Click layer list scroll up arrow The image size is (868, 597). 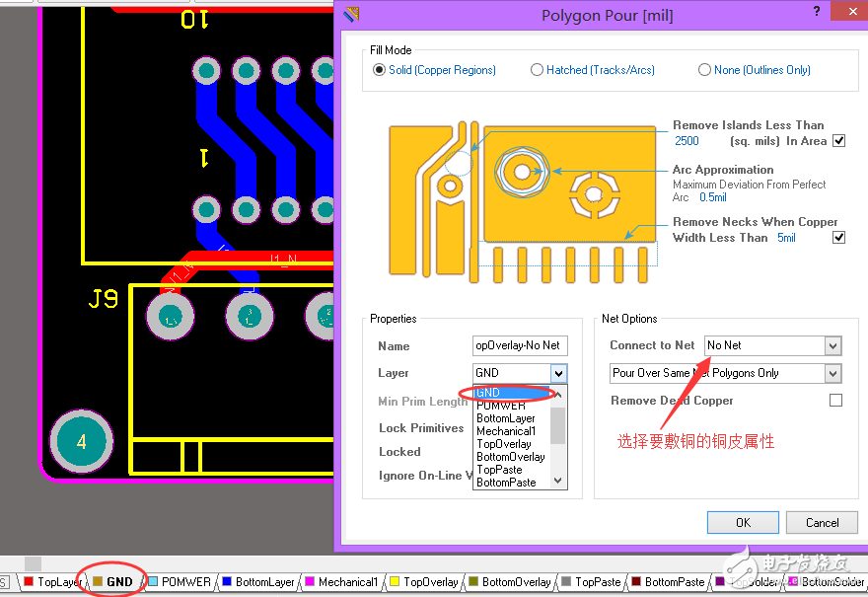tap(558, 395)
